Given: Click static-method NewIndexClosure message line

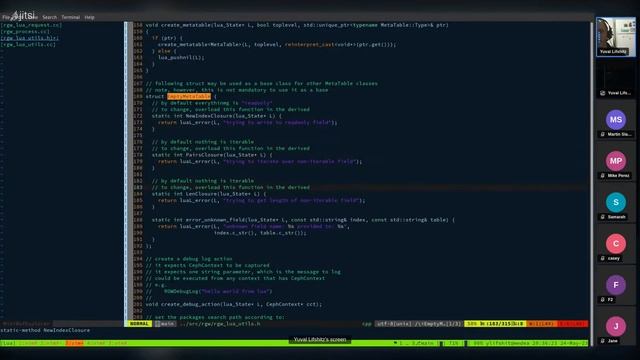Looking at the screenshot, I should [45, 330].
